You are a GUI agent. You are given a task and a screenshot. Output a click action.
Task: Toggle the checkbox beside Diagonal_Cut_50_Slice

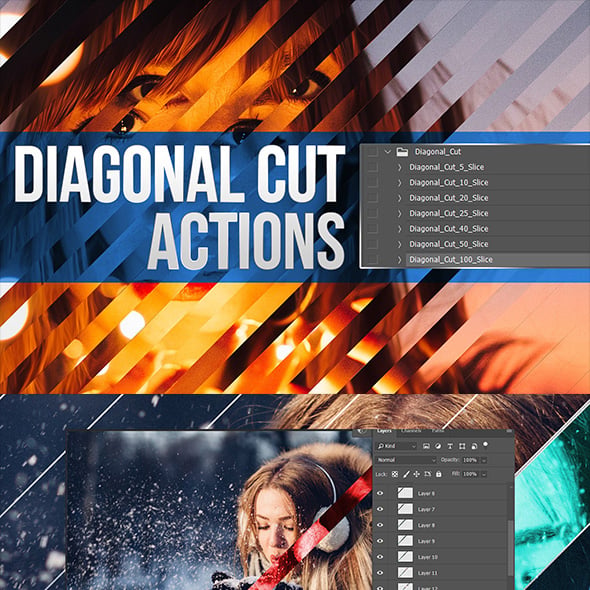373,244
